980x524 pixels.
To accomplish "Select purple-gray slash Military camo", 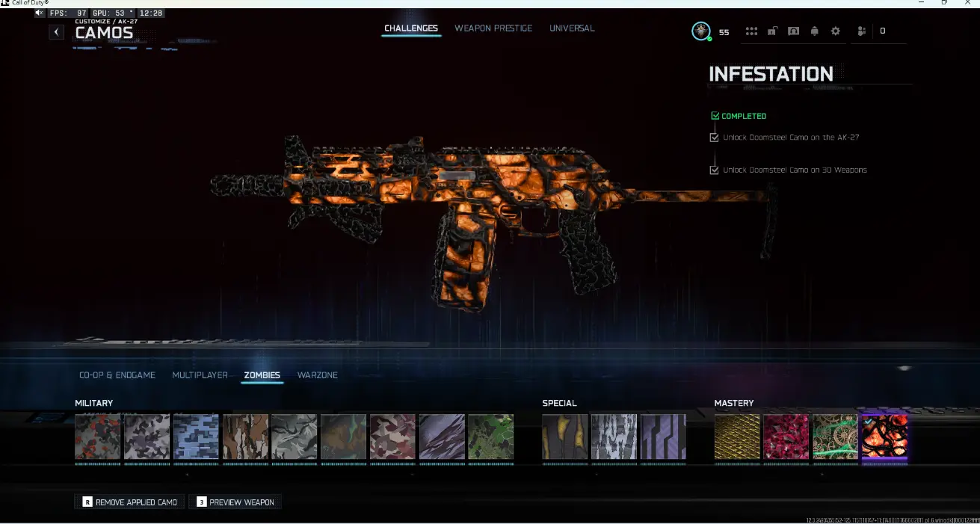I will point(442,437).
